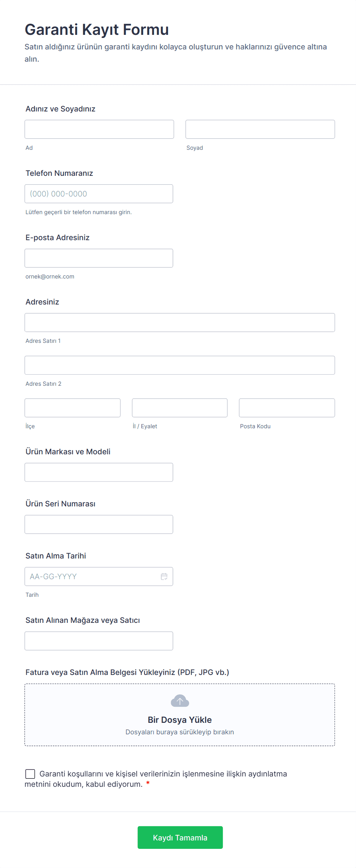
Task: Click the Ürün Seri Numarası field
Action: click(99, 524)
